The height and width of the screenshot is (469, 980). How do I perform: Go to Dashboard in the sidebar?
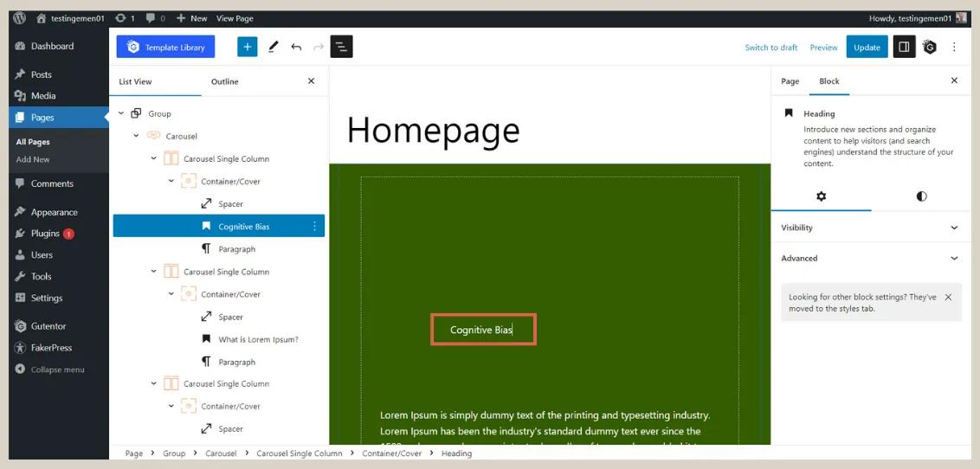tap(59, 46)
